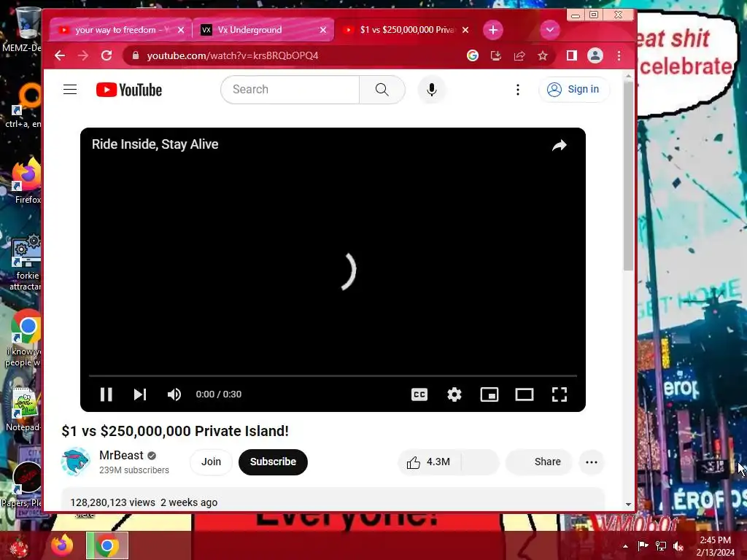This screenshot has height=560, width=747.
Task: Show hidden system tray icons
Action: pyautogui.click(x=625, y=546)
